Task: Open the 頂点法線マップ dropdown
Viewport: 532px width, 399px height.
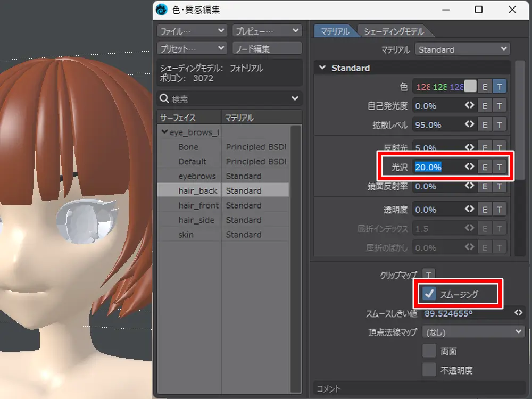Action: click(473, 332)
